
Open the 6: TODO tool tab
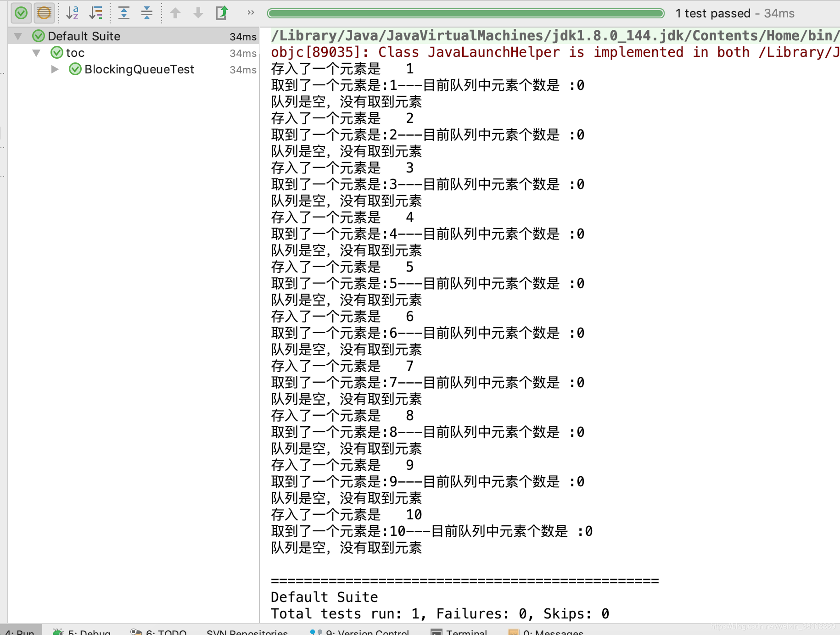click(158, 631)
